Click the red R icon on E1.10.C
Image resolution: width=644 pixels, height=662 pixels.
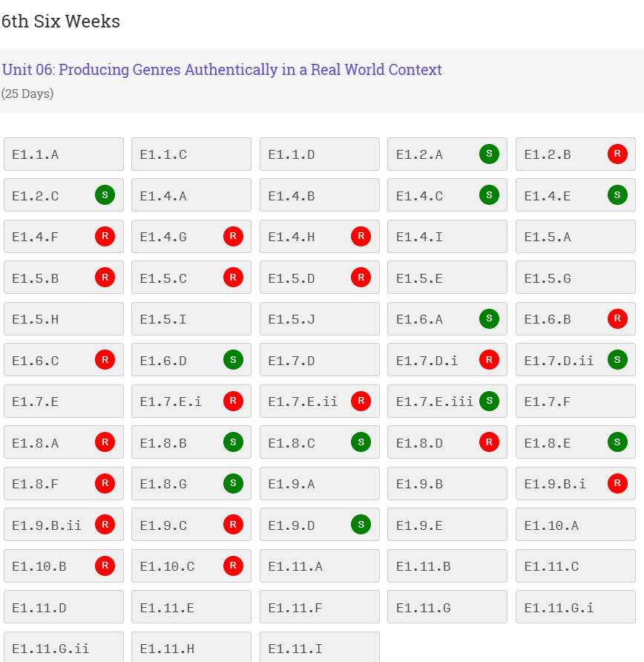[x=233, y=566]
